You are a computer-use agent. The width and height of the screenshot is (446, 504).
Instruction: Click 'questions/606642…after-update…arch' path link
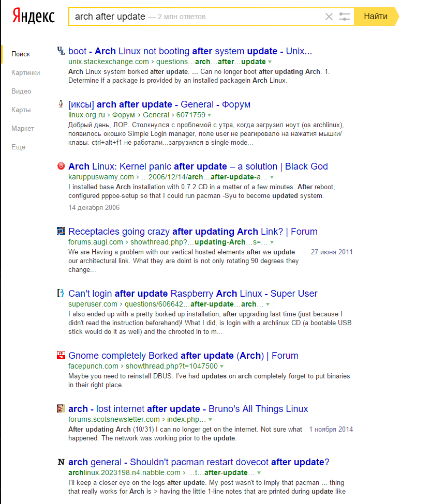point(194,304)
